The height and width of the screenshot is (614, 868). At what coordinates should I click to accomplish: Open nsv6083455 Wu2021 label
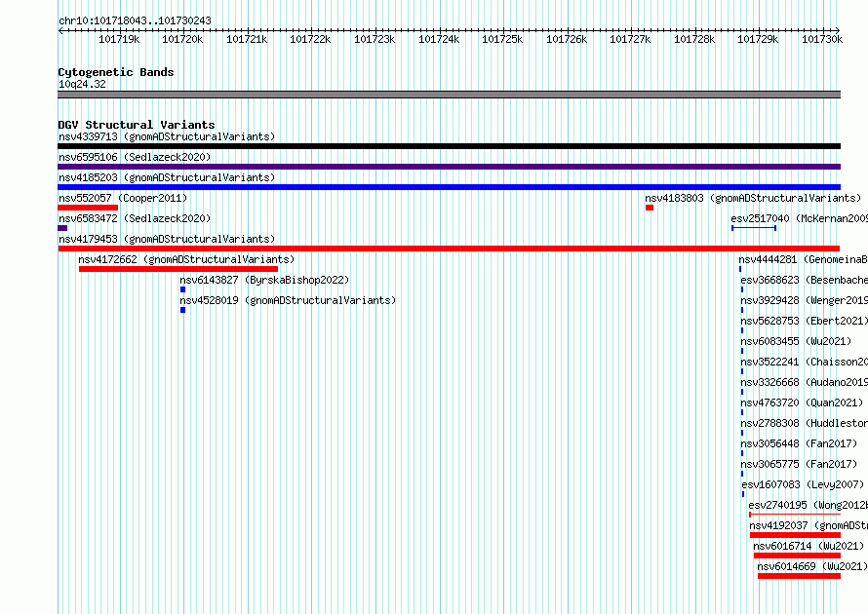(796, 341)
